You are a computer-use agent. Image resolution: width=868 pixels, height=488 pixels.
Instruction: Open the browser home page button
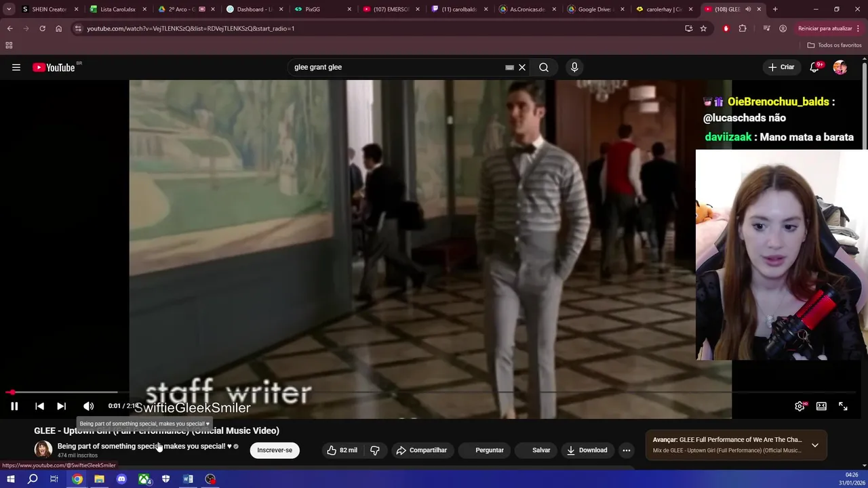pos(58,28)
